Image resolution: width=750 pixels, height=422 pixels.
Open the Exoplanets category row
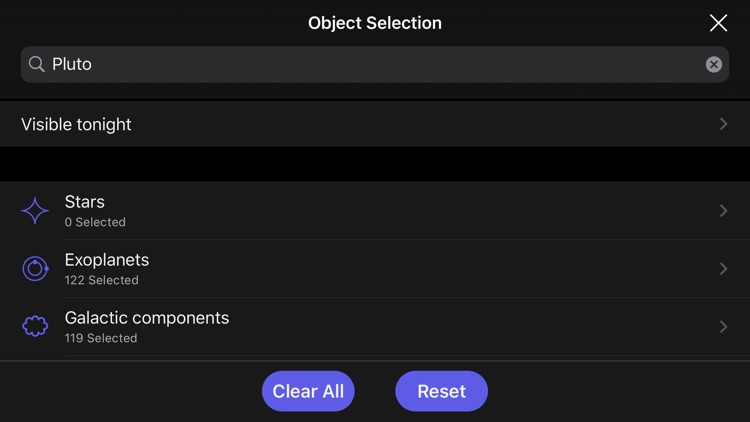click(x=375, y=268)
